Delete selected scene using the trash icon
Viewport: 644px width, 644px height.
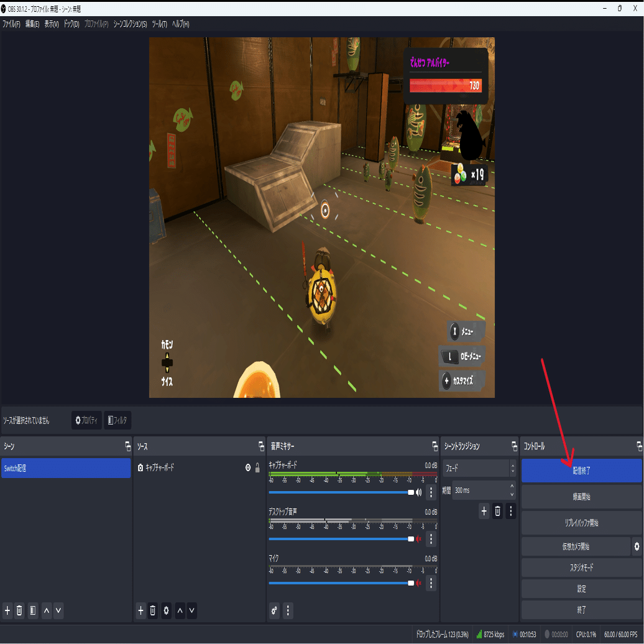pos(19,610)
